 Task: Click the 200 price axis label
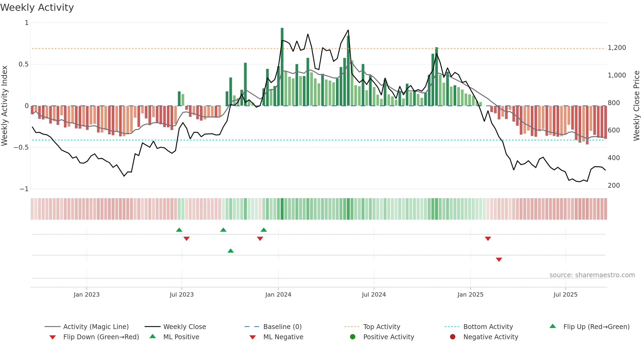pyautogui.click(x=614, y=186)
